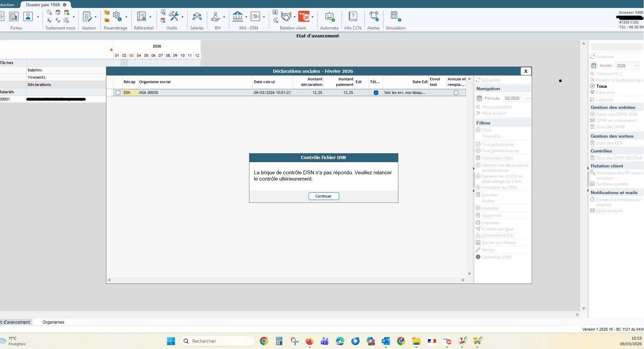Open the Année 2026 dropdown
The width and height of the screenshot is (644, 349).
click(x=636, y=66)
